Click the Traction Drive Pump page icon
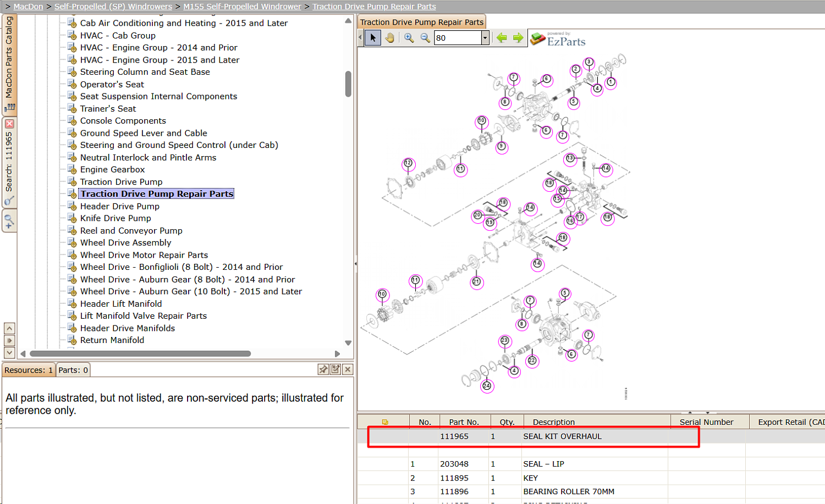This screenshot has width=825, height=504. point(72,181)
